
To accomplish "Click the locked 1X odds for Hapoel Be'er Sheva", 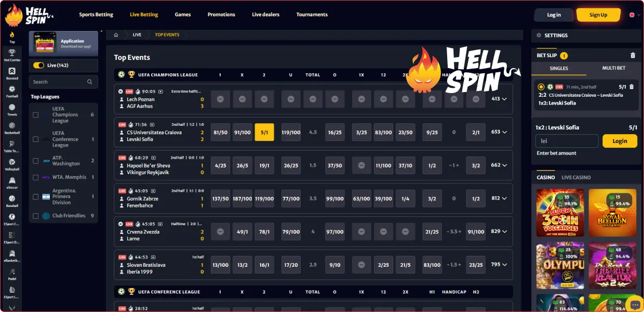I will coord(361,165).
